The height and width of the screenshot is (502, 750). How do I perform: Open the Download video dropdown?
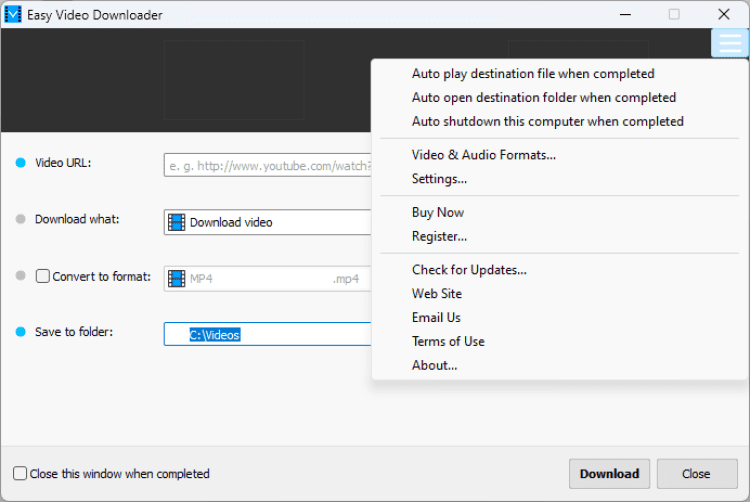click(268, 222)
